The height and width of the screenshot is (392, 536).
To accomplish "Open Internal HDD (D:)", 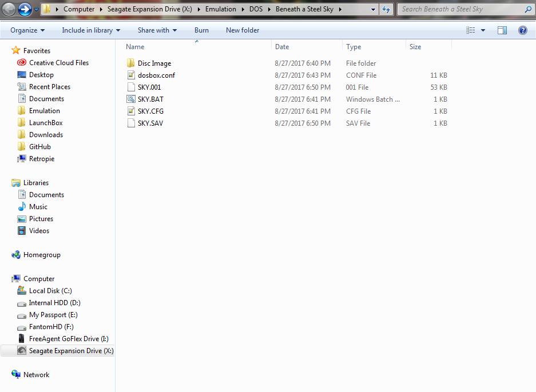I will [55, 302].
